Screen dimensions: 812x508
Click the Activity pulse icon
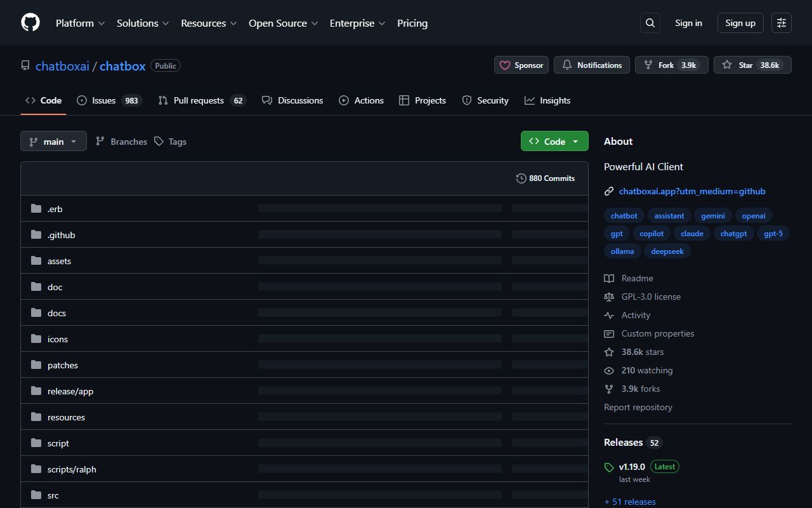pos(609,315)
